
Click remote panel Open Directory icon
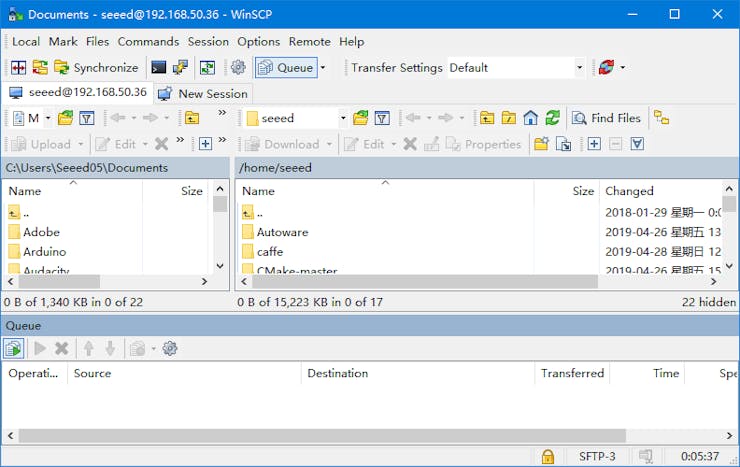tap(361, 118)
